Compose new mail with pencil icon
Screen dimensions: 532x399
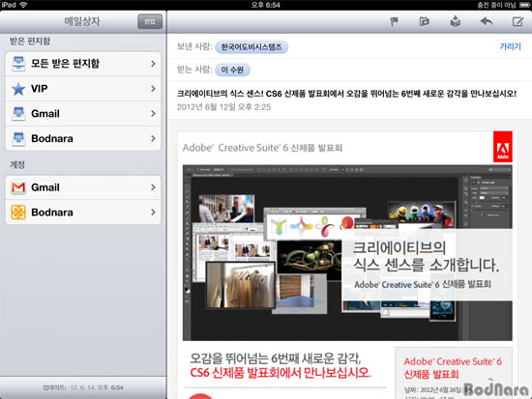click(x=517, y=21)
